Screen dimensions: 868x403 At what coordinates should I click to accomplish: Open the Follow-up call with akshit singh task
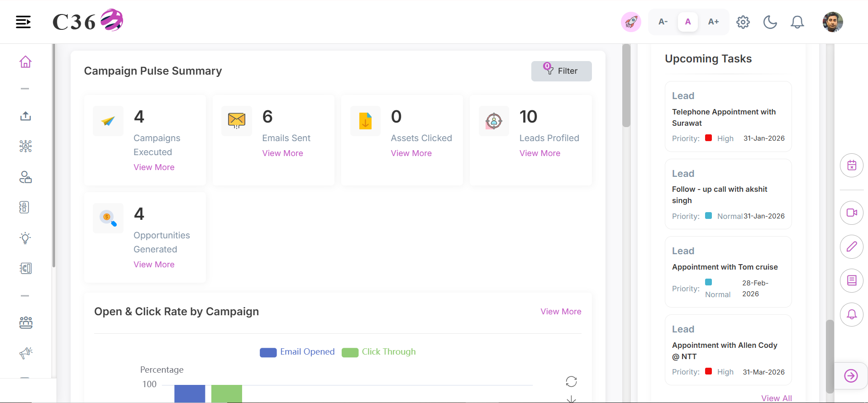[x=728, y=194]
